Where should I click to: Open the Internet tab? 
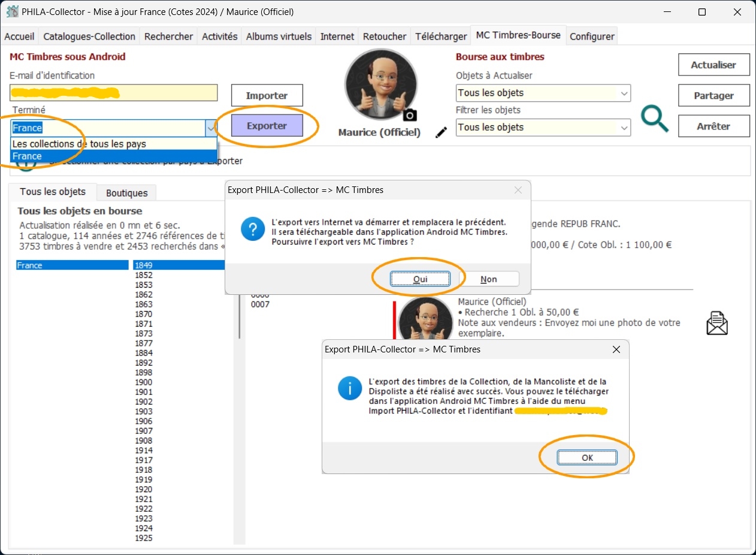click(337, 37)
